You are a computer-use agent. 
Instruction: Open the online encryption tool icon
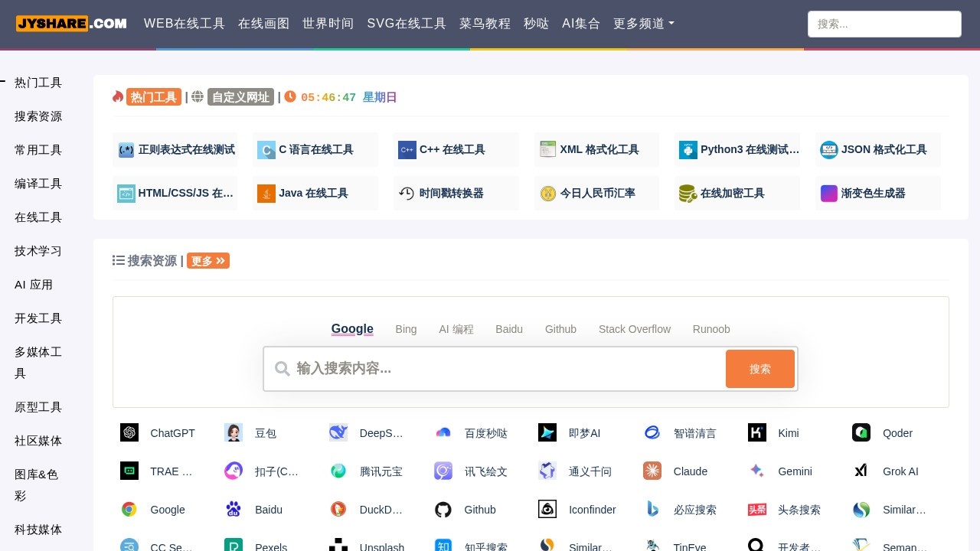[x=688, y=194]
